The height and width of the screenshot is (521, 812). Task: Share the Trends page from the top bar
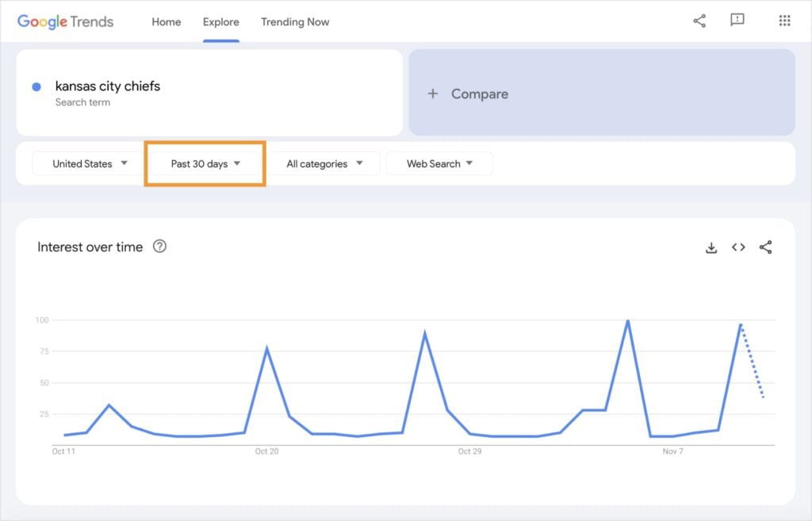(699, 21)
